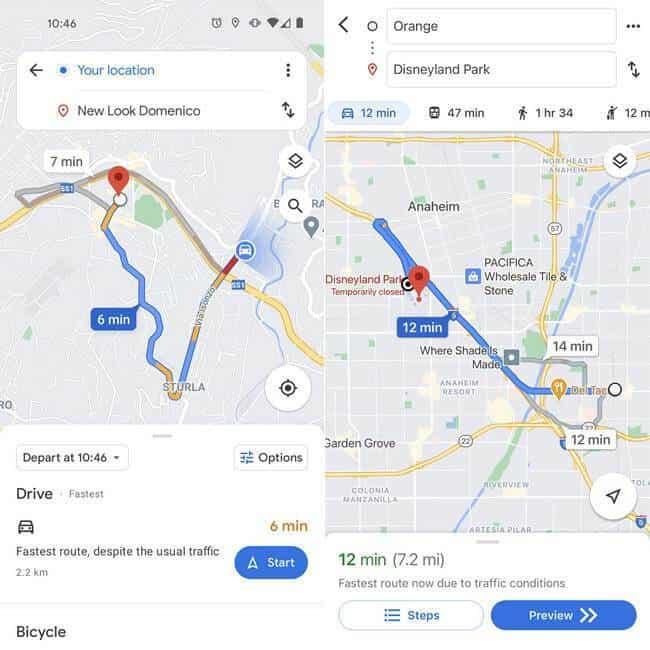Select the driving 12 min tab
Screen dimensions: 650x650
pos(369,113)
